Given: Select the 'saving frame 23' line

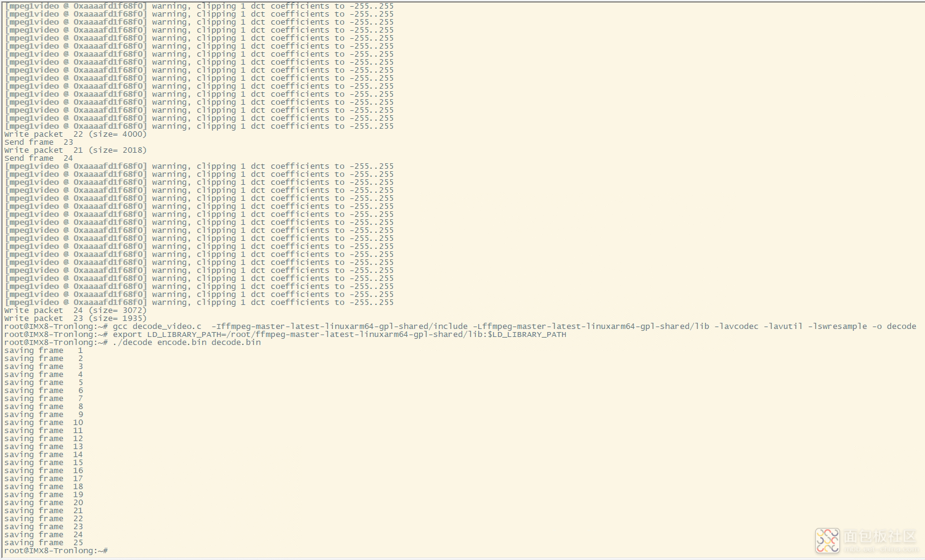Looking at the screenshot, I should pyautogui.click(x=44, y=527).
